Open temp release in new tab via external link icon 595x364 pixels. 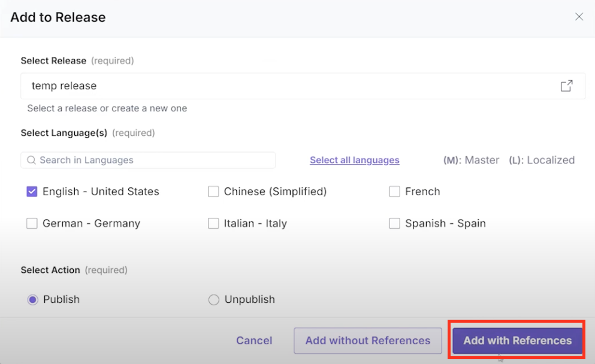click(566, 86)
